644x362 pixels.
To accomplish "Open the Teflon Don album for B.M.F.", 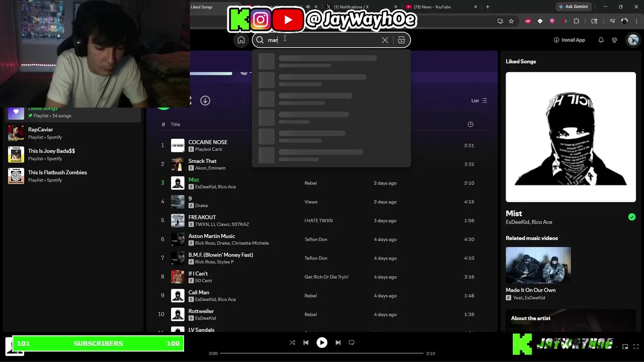I will [315, 258].
